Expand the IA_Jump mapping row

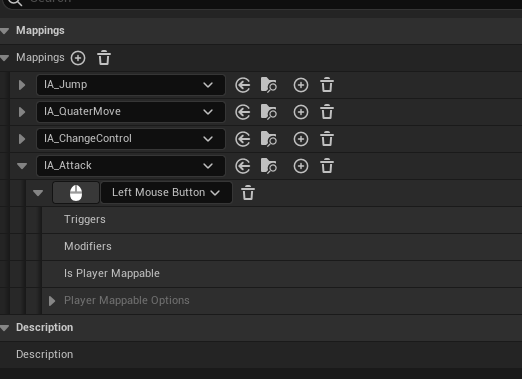[x=22, y=85]
